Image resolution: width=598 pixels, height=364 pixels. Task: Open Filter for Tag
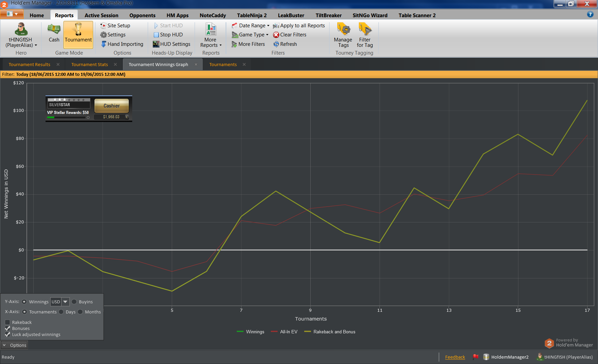(365, 35)
